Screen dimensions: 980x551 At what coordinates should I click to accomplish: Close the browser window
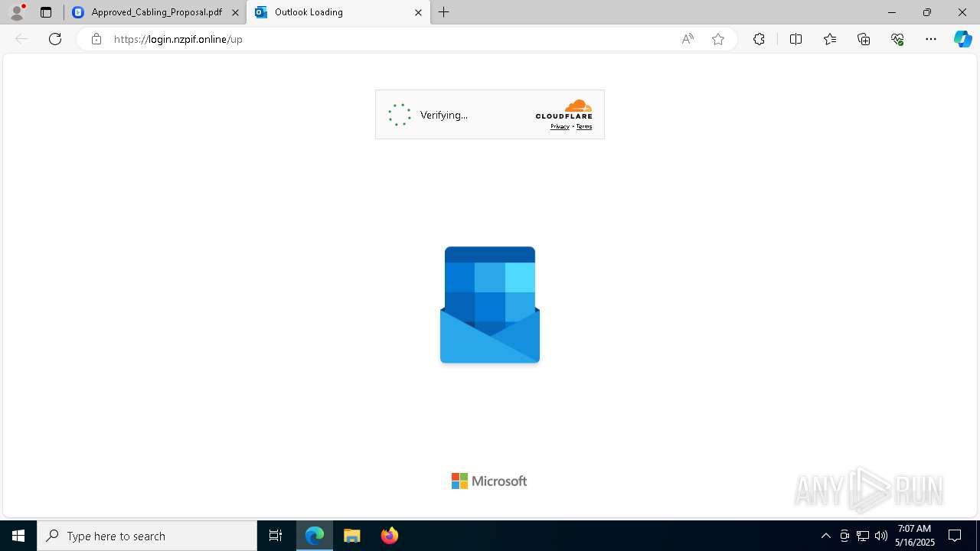coord(962,12)
